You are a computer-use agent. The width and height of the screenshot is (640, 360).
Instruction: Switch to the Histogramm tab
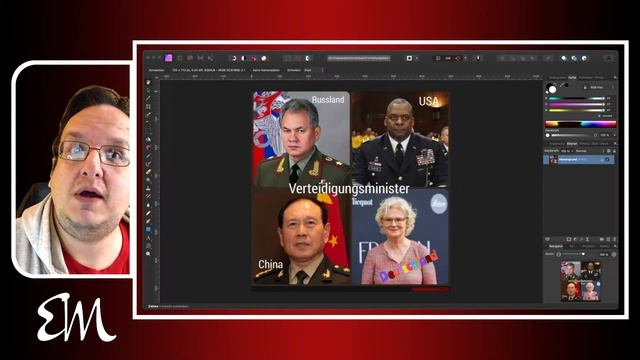coord(557,78)
